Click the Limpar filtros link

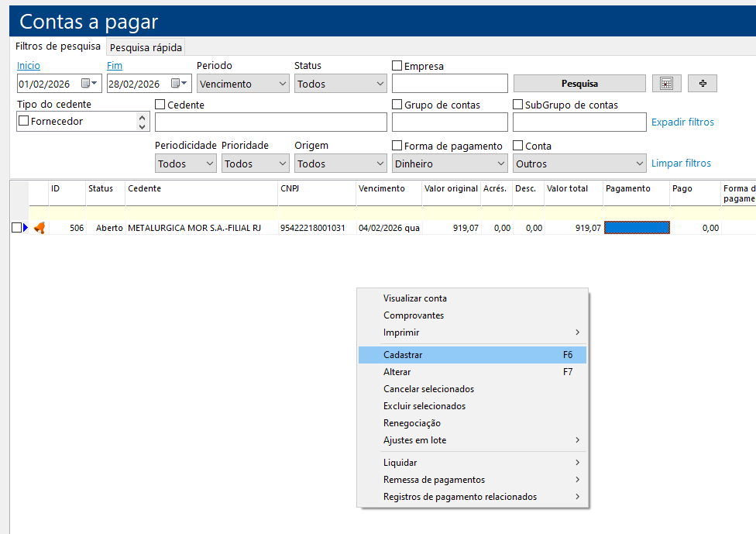point(681,164)
